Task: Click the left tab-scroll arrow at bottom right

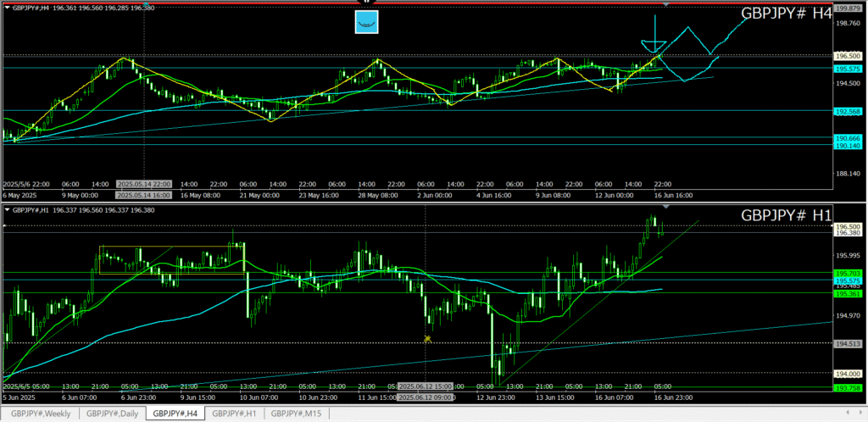Action: (848, 413)
